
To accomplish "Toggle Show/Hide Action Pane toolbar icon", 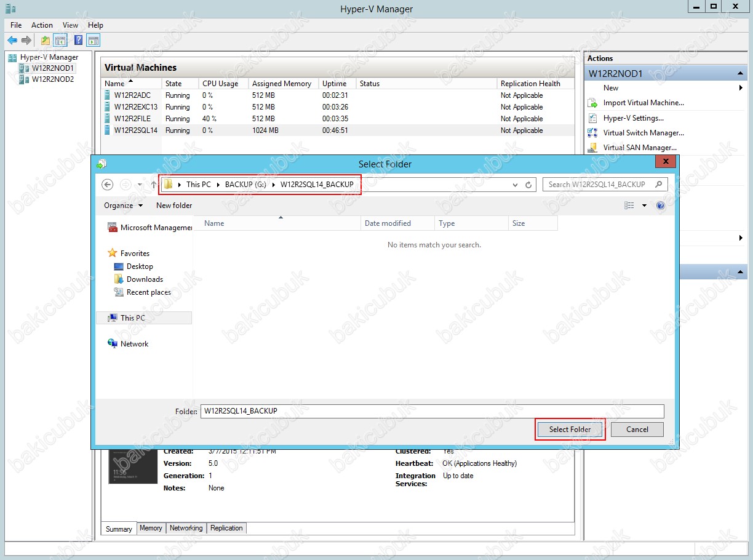I will click(94, 41).
